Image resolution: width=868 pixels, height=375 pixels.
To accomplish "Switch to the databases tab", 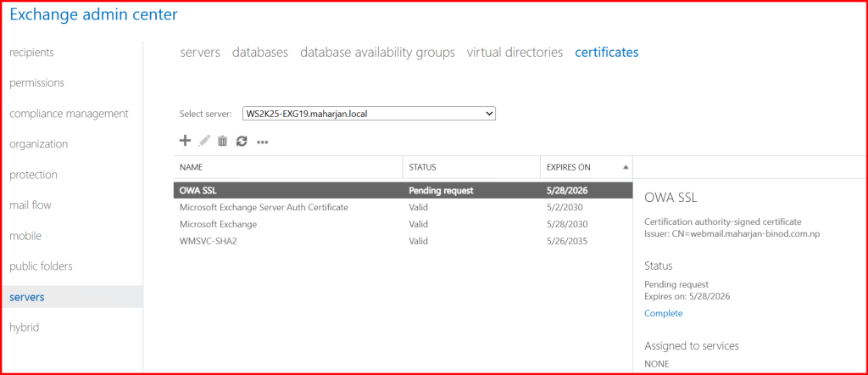I will 260,53.
